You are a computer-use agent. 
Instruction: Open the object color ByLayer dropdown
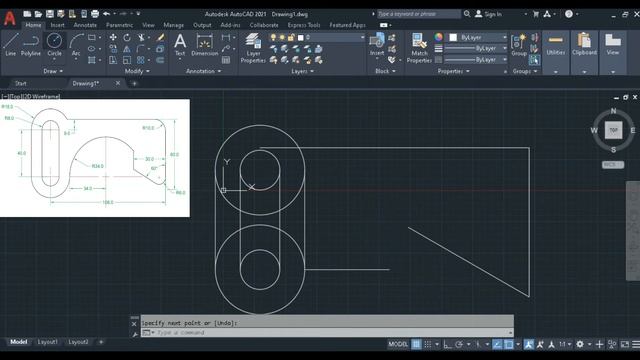[478, 38]
